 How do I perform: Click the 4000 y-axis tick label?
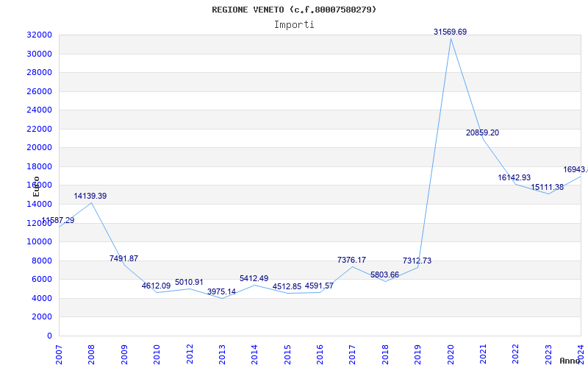[x=41, y=298]
